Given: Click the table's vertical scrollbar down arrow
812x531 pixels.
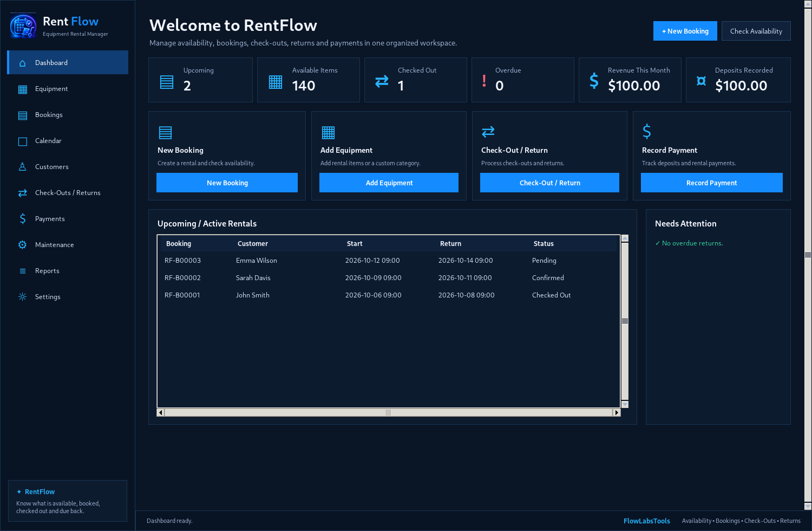Looking at the screenshot, I should pyautogui.click(x=625, y=404).
